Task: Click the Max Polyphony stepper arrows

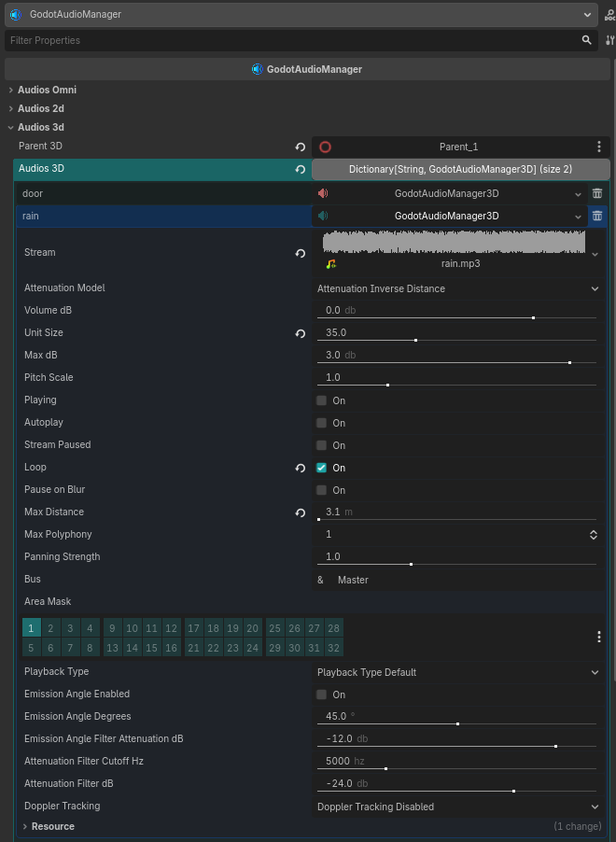Action: (594, 535)
